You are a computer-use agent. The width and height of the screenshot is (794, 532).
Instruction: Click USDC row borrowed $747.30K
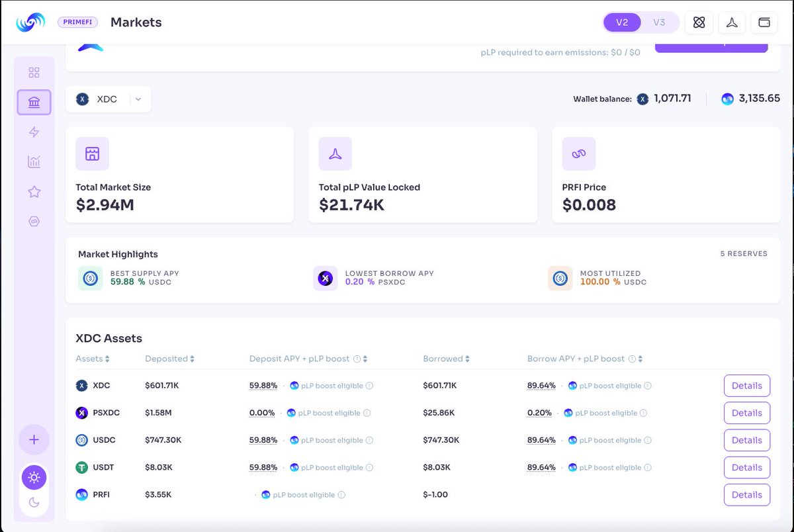coord(441,440)
